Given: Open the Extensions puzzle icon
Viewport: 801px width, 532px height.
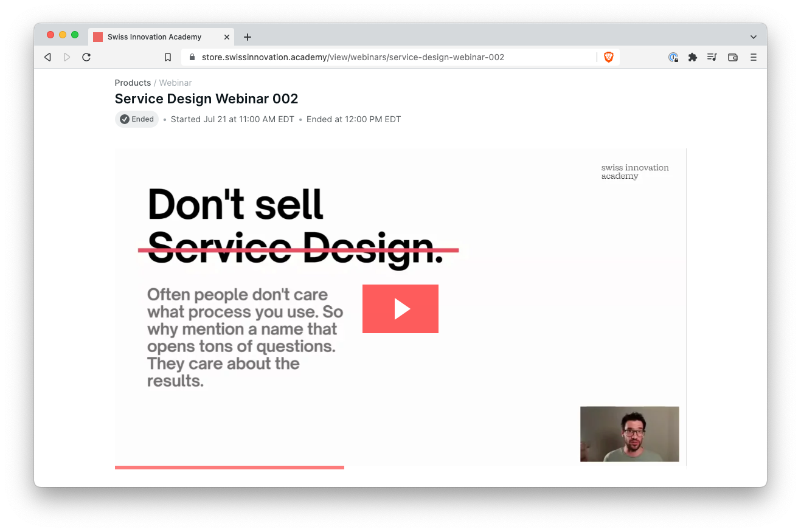Looking at the screenshot, I should pyautogui.click(x=692, y=57).
